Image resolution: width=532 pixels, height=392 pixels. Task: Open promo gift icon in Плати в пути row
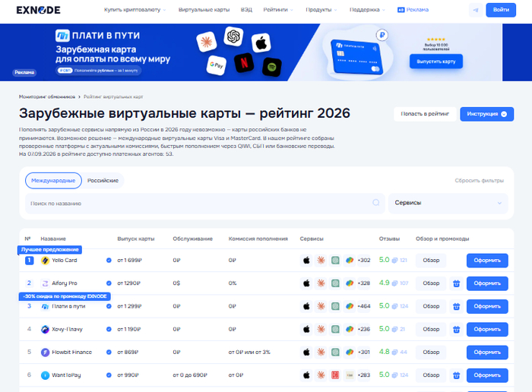pyautogui.click(x=456, y=307)
